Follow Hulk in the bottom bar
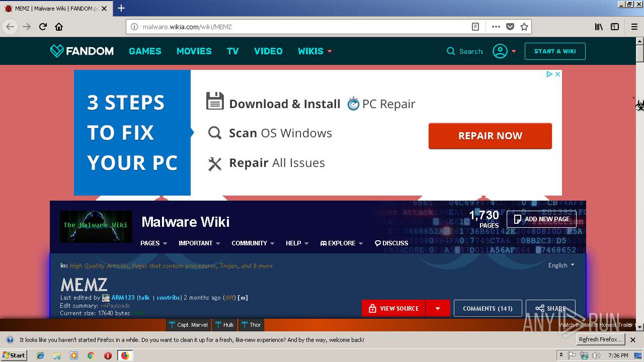The image size is (644, 362). (225, 325)
